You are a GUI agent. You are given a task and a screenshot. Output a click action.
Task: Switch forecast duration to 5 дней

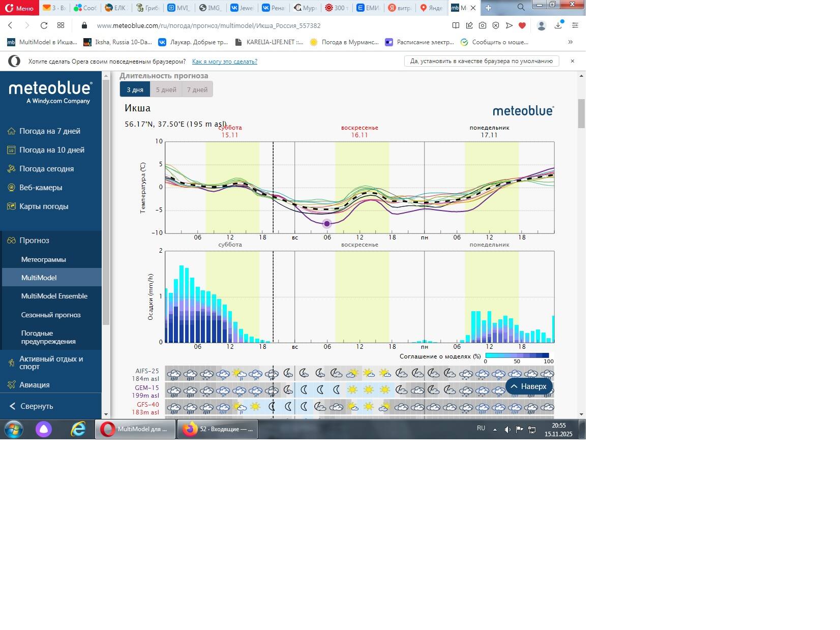(x=166, y=89)
